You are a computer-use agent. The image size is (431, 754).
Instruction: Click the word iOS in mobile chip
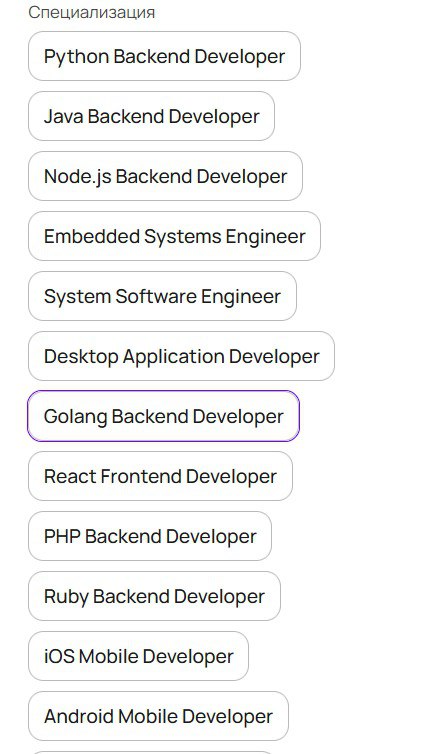pos(59,656)
